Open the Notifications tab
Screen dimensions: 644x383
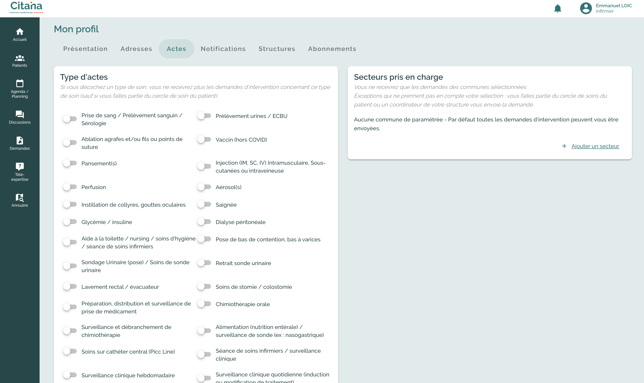point(223,49)
